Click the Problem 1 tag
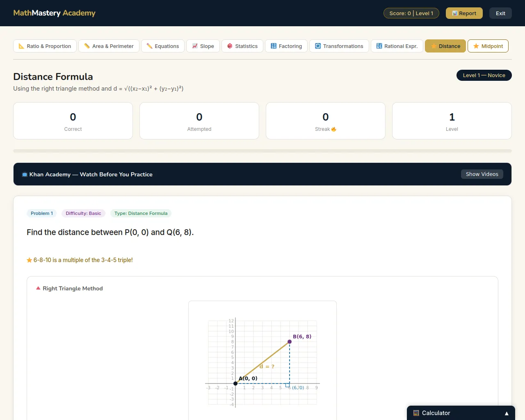 tap(42, 213)
